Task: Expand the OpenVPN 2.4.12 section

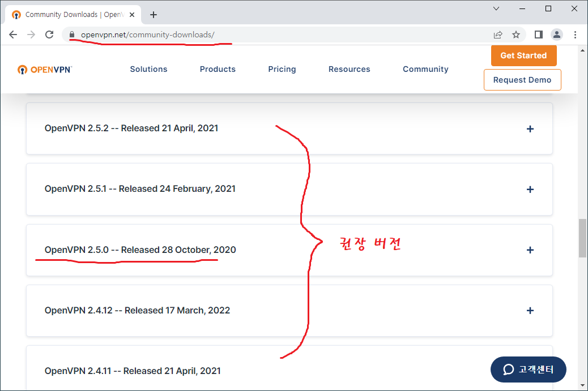Action: (530, 311)
